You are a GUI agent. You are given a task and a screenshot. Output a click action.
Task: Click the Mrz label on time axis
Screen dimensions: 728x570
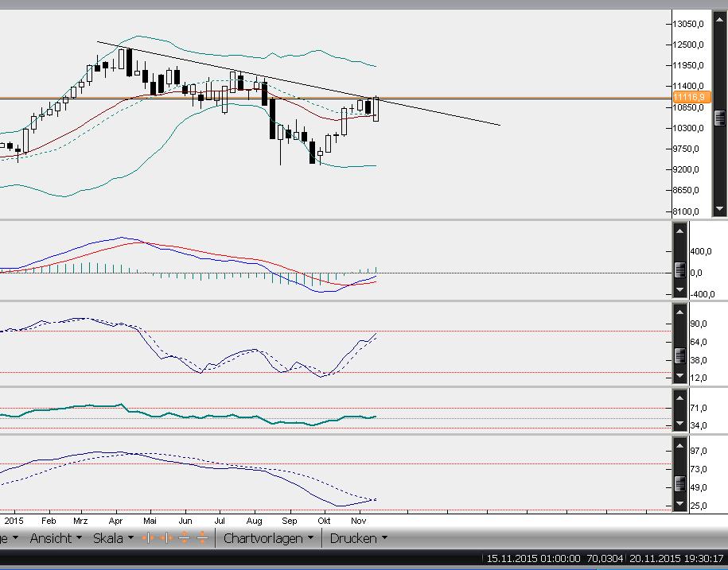80,521
